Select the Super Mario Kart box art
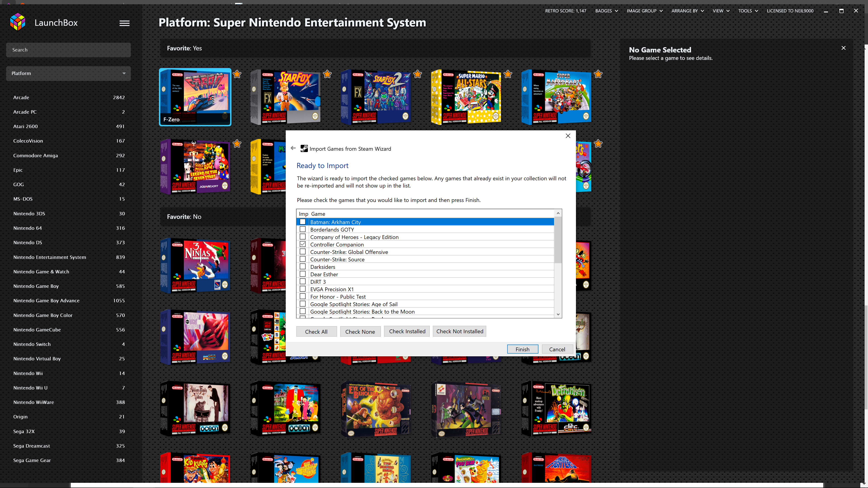 click(x=556, y=97)
